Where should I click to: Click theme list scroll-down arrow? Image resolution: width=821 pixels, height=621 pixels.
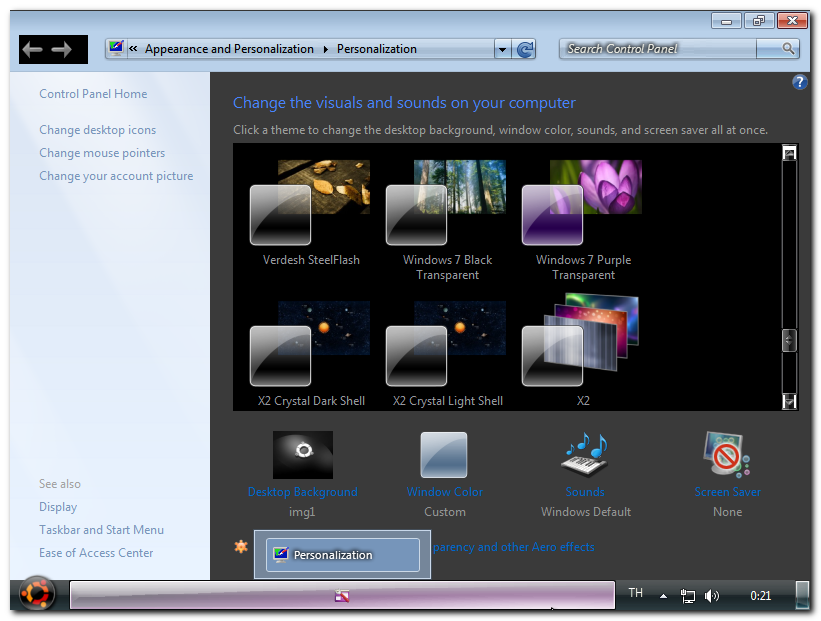click(x=789, y=402)
